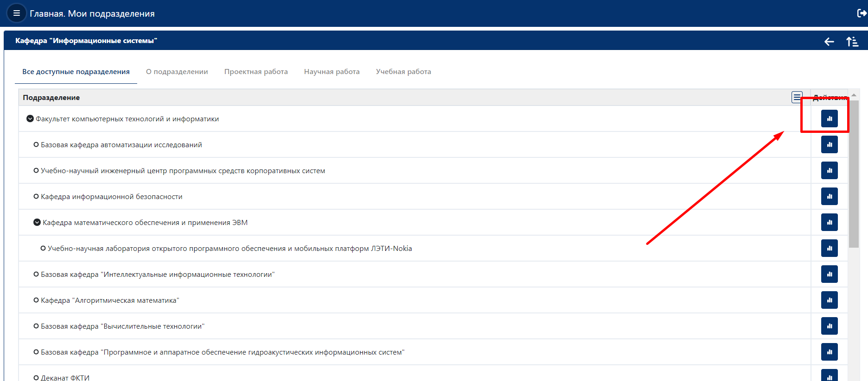Click the logout icon in top bar
The height and width of the screenshot is (381, 868).
tap(862, 13)
